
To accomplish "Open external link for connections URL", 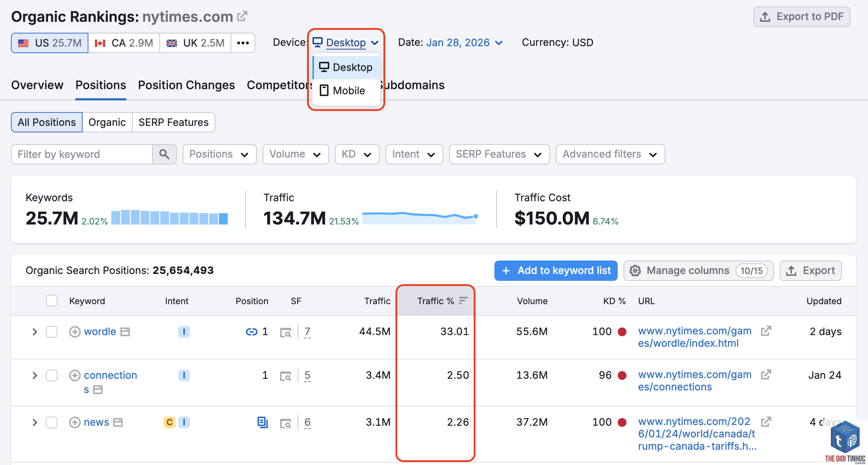I will pyautogui.click(x=766, y=375).
